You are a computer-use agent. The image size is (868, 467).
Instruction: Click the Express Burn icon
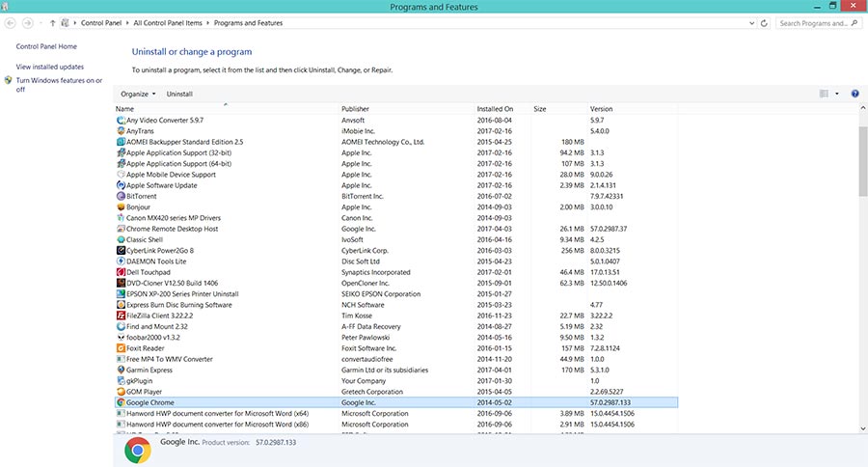tap(121, 305)
